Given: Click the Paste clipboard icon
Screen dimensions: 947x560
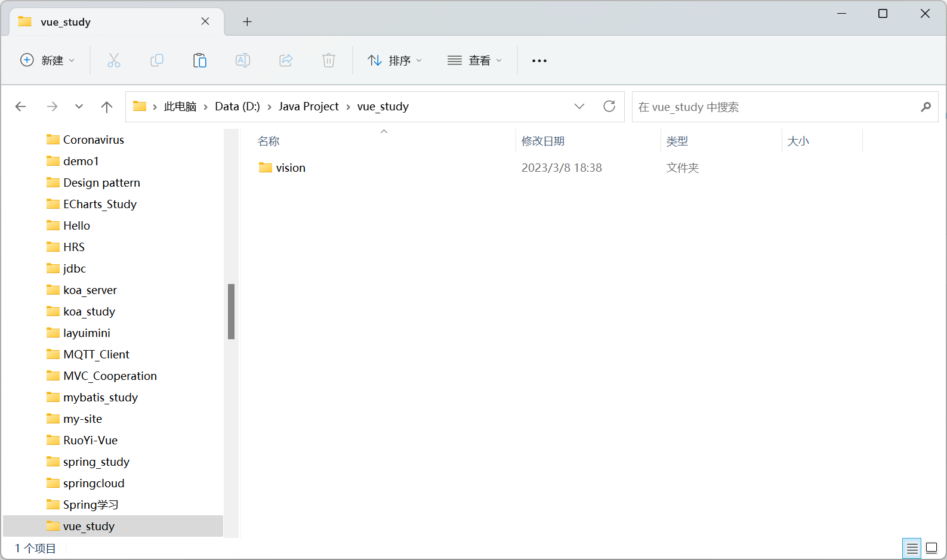Looking at the screenshot, I should 200,60.
